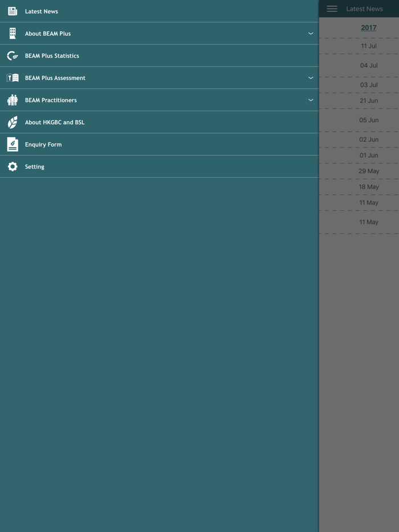Viewport: 399px width, 532px height.
Task: Close the drawer with the hamburger icon
Action: tap(332, 9)
